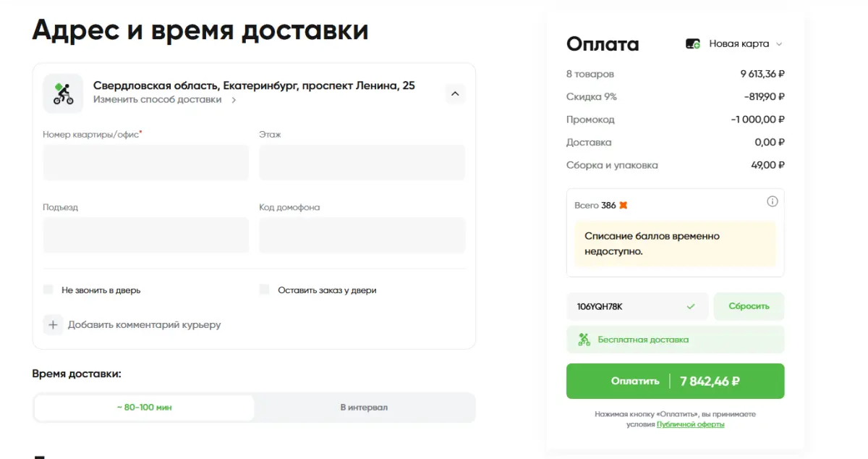Click the 'Сборка и упаковка' label
The image size is (868, 459).
[612, 165]
